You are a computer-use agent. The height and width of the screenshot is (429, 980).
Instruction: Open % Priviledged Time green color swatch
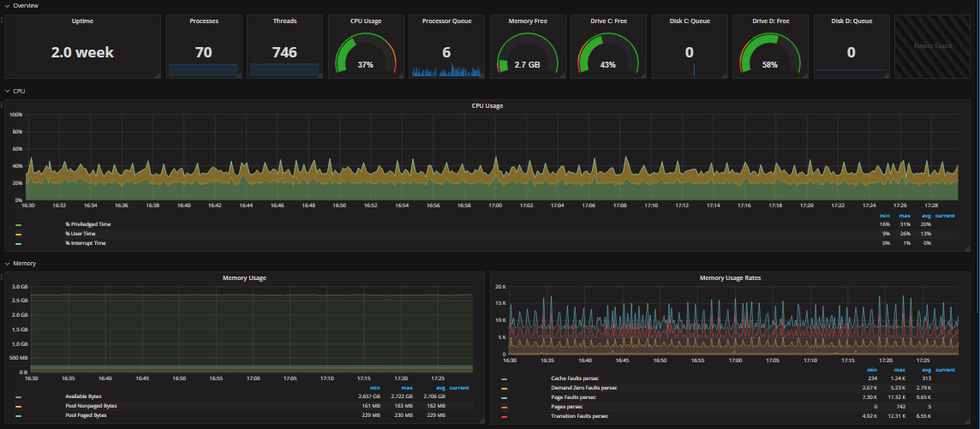click(x=18, y=225)
